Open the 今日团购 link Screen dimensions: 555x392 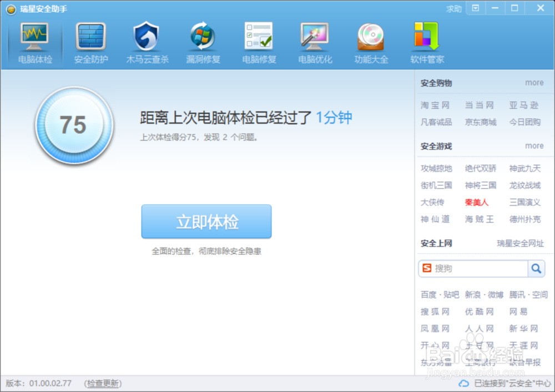tap(525, 123)
